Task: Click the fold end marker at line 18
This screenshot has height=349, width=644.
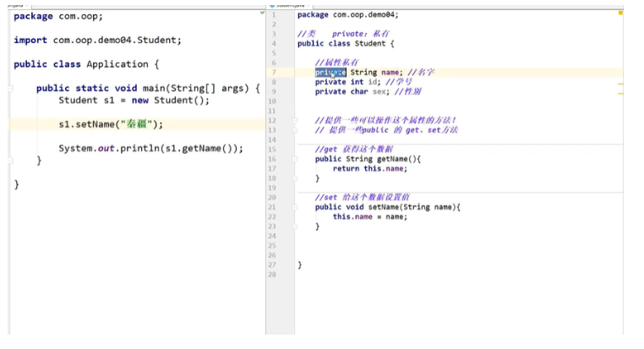Action: pyautogui.click(x=294, y=178)
